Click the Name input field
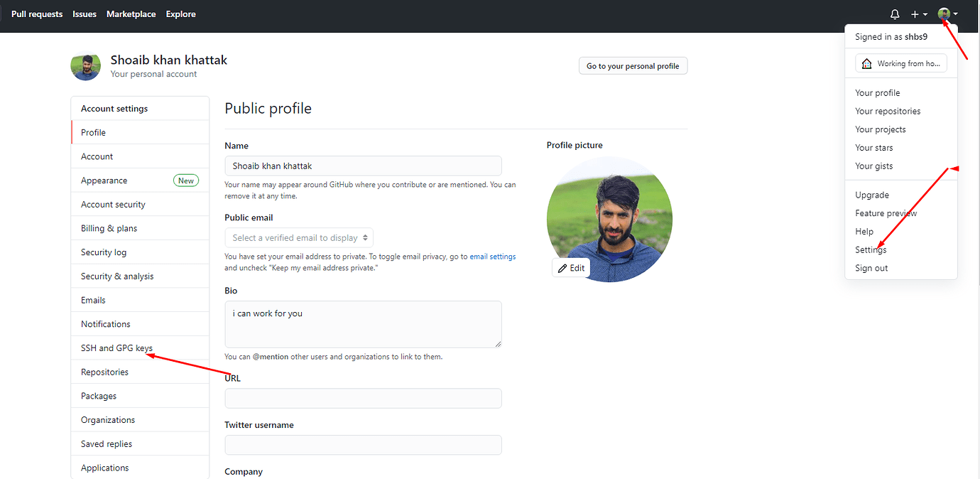 point(363,166)
